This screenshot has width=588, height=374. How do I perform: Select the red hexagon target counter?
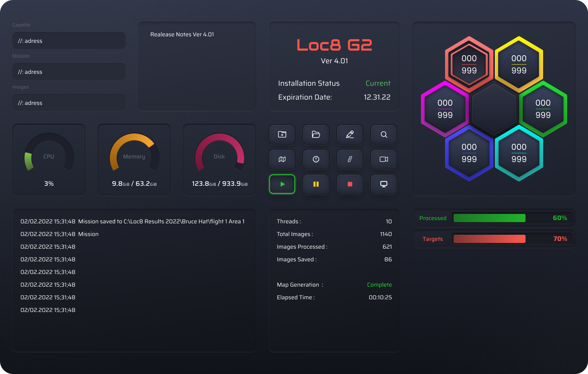(x=469, y=65)
